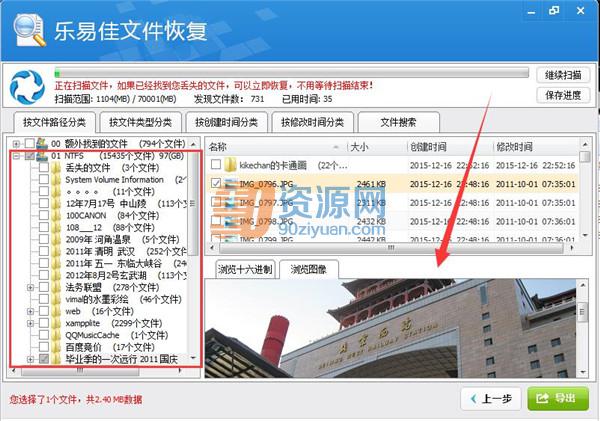600x421 pixels.
Task: Click image file icon of IMG_0796.JPG
Action: click(231, 184)
